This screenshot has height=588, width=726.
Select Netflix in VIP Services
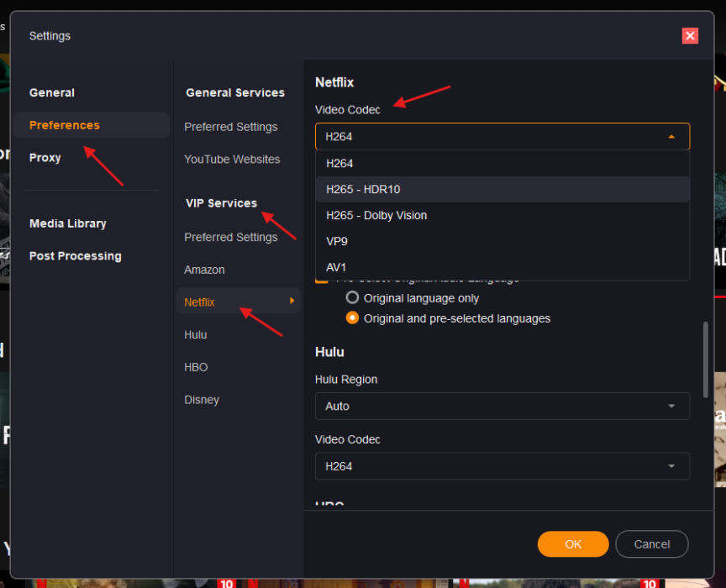[x=239, y=301]
